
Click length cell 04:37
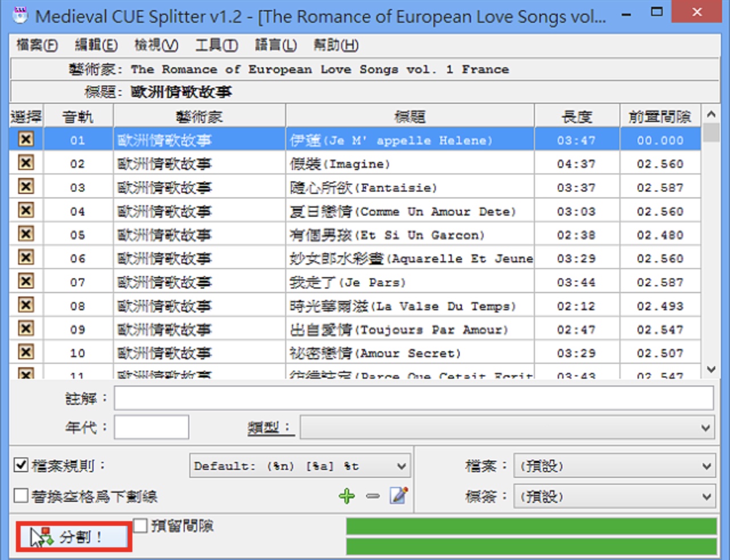tap(577, 164)
